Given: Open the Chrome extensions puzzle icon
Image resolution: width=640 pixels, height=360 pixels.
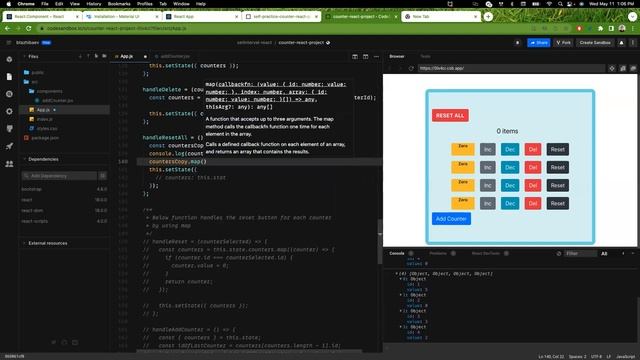Looking at the screenshot, I should coord(600,28).
